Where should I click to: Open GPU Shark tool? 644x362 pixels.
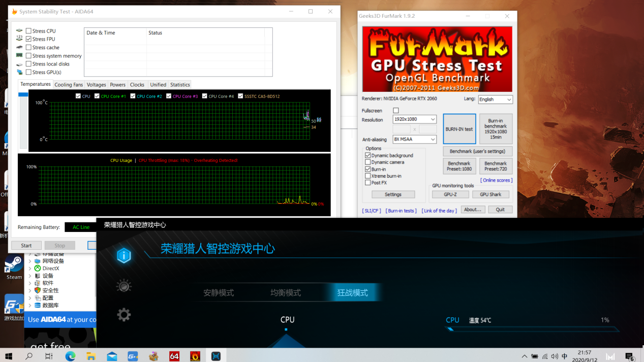tap(490, 194)
